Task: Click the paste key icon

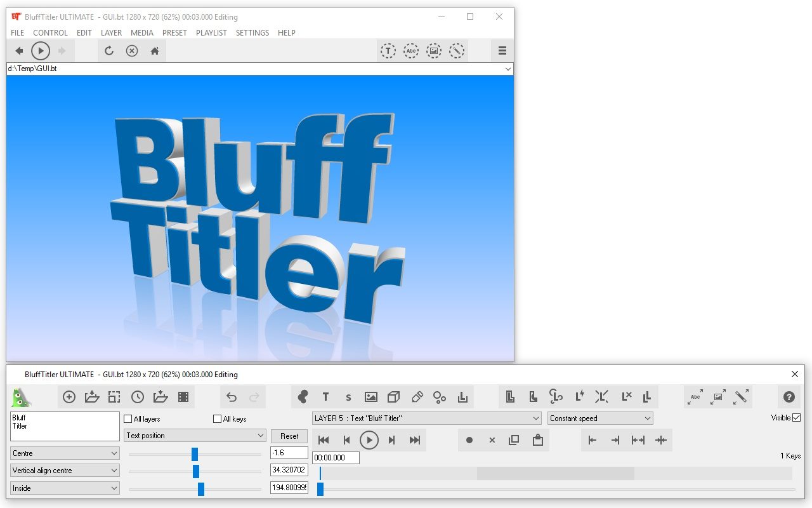Action: pos(537,439)
